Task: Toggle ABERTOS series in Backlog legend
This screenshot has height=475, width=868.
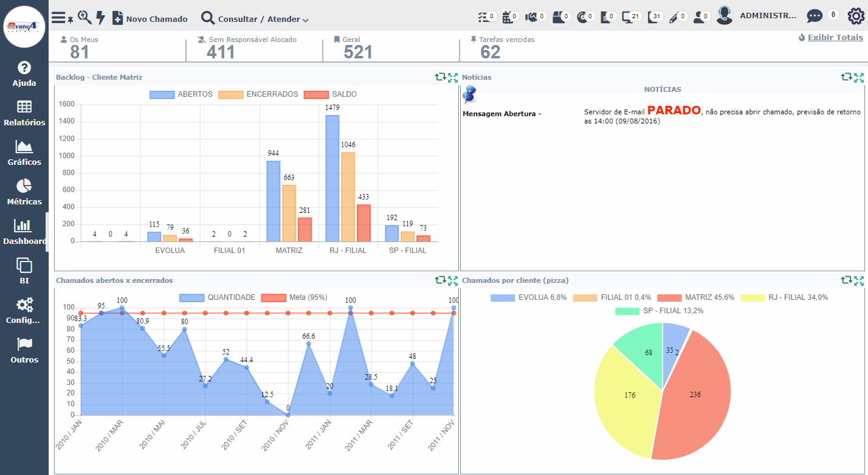Action: point(162,94)
